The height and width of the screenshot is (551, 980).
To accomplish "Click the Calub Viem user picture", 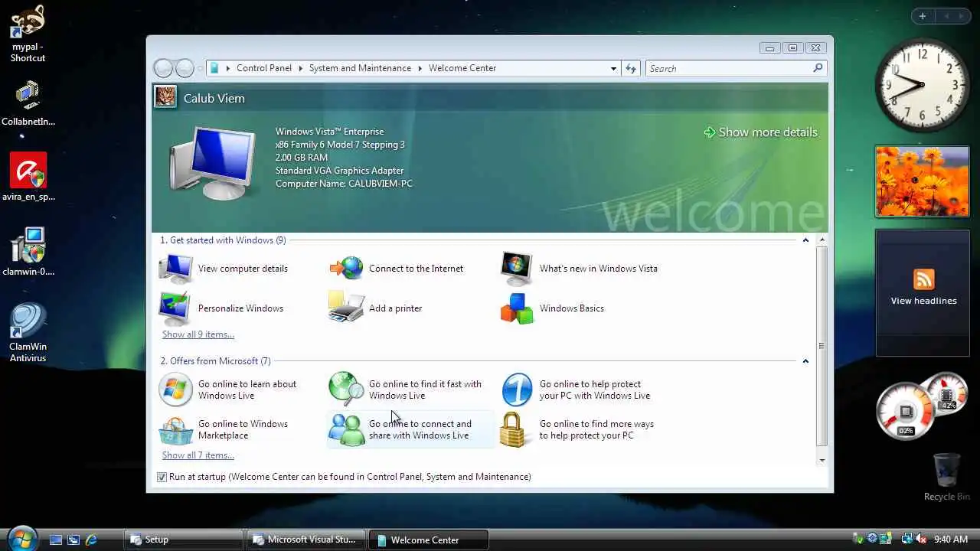I will click(165, 96).
